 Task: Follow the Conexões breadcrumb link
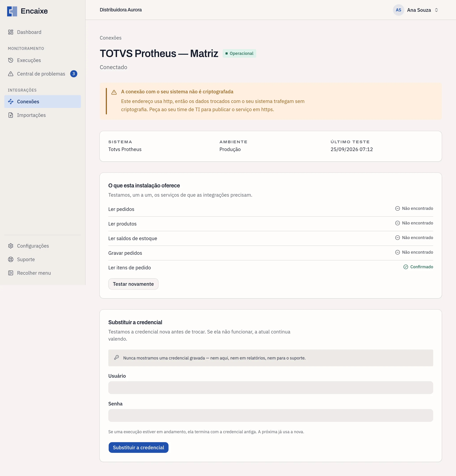(x=110, y=38)
